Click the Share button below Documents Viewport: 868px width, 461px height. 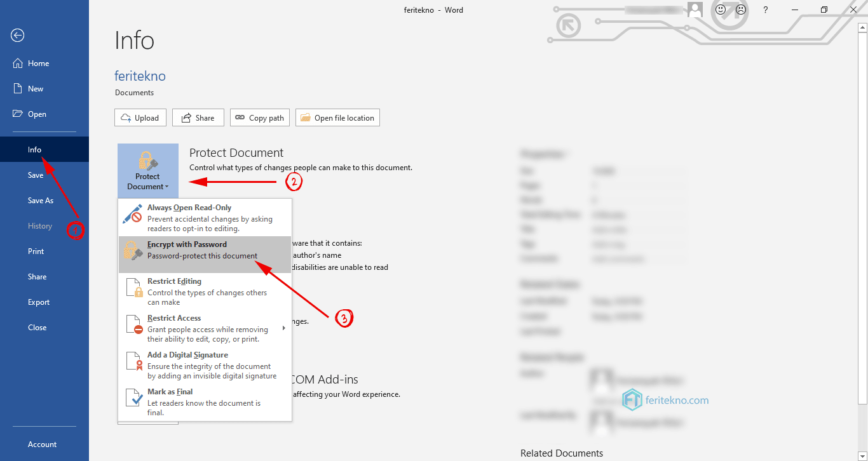(198, 117)
